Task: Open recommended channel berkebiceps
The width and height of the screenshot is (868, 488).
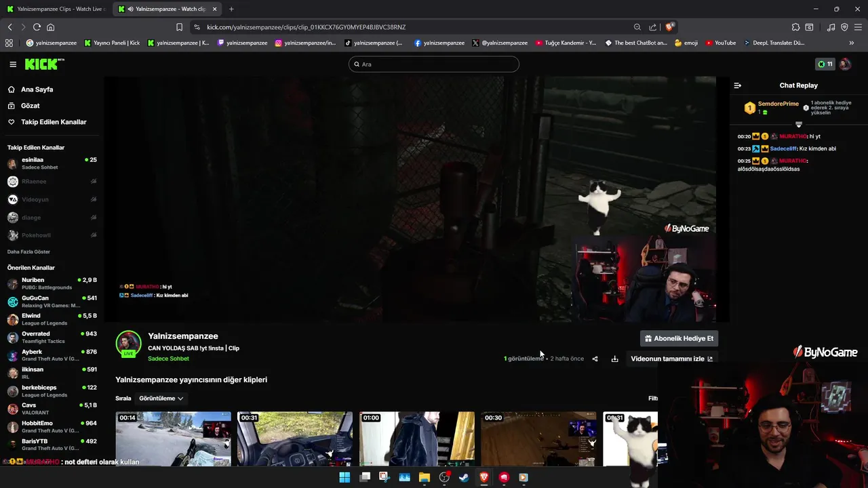Action: tap(52, 391)
